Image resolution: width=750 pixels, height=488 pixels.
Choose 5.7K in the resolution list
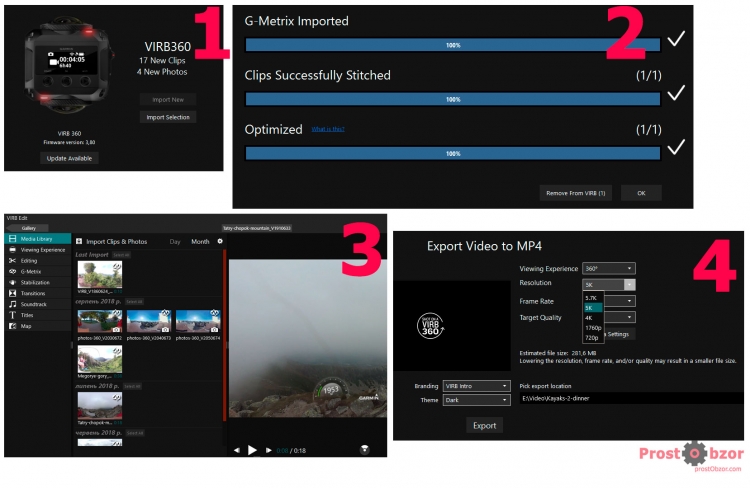593,298
